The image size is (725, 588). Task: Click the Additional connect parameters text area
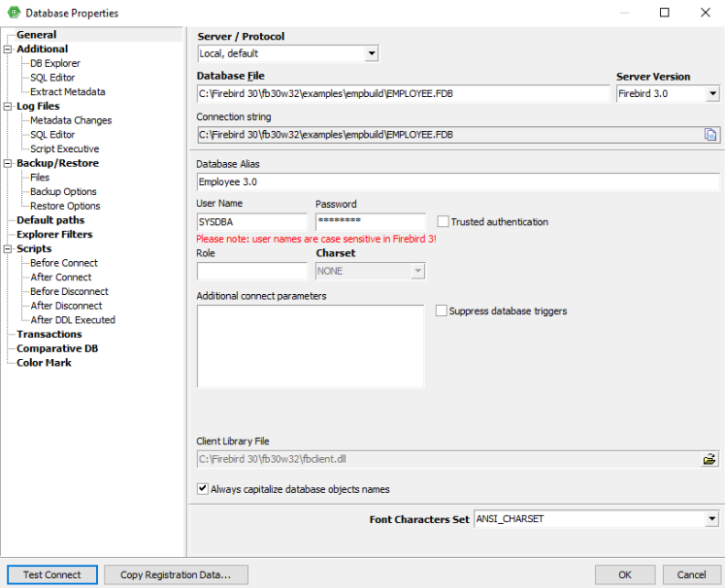pos(310,345)
